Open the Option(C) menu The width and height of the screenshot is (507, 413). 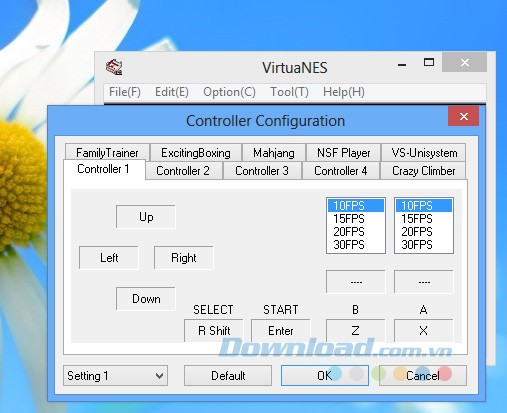229,92
